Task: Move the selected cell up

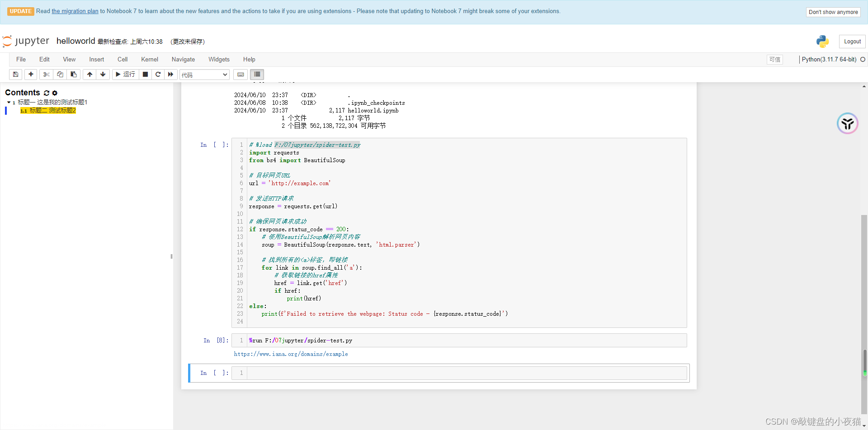Action: [90, 75]
